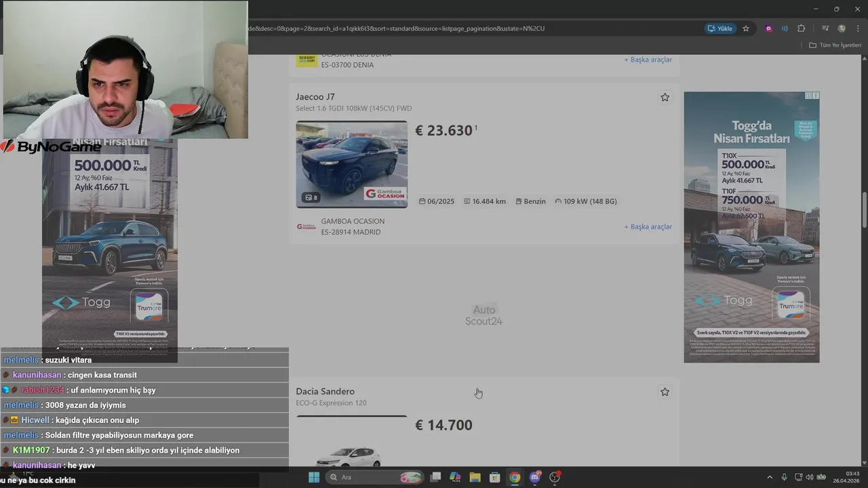868x488 pixels.
Task: Show hidden system tray icons chevron
Action: 769,477
